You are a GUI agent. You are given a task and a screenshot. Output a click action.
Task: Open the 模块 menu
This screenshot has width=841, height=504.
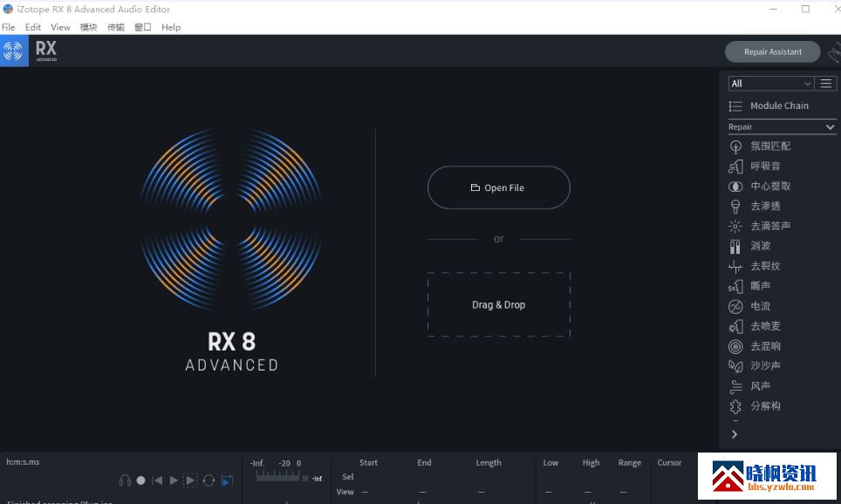pos(88,27)
